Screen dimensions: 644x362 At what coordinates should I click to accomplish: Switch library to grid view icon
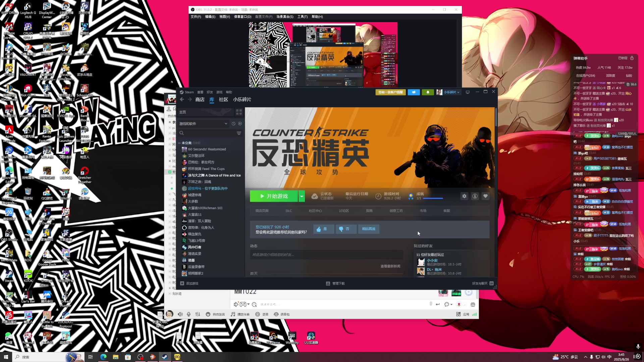pyautogui.click(x=239, y=112)
